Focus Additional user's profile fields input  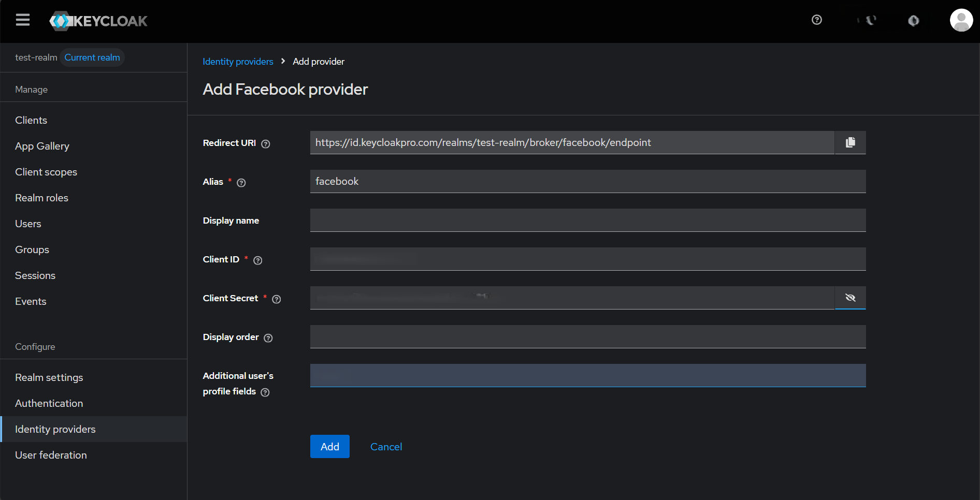(588, 375)
